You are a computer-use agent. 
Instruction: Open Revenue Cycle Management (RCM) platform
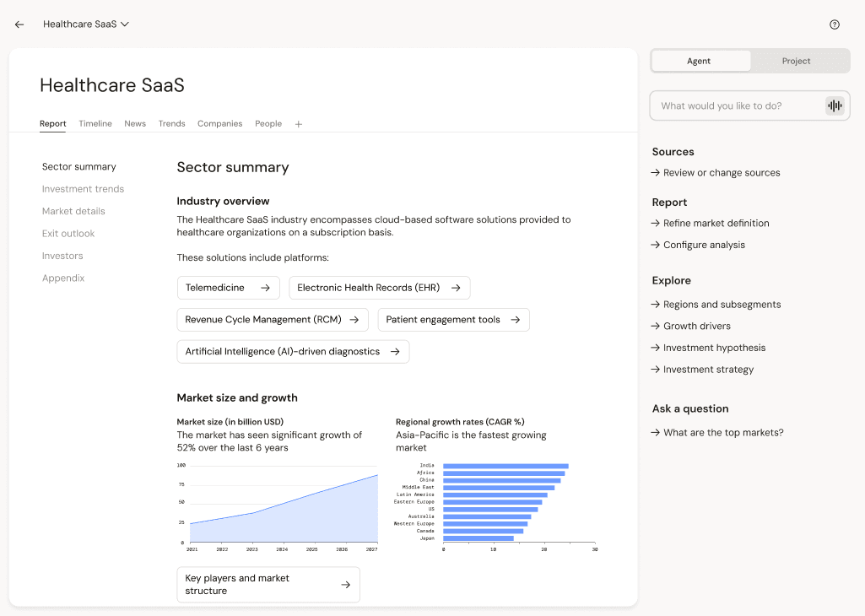coord(273,320)
